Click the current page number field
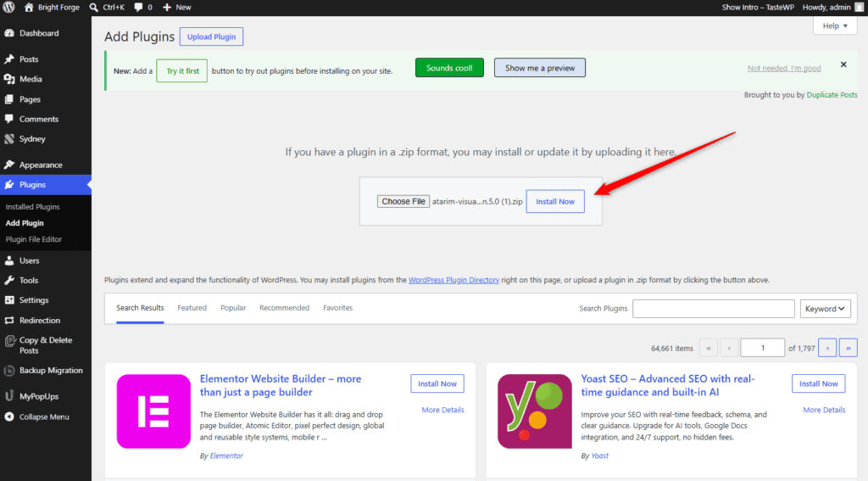The width and height of the screenshot is (868, 481). [762, 348]
